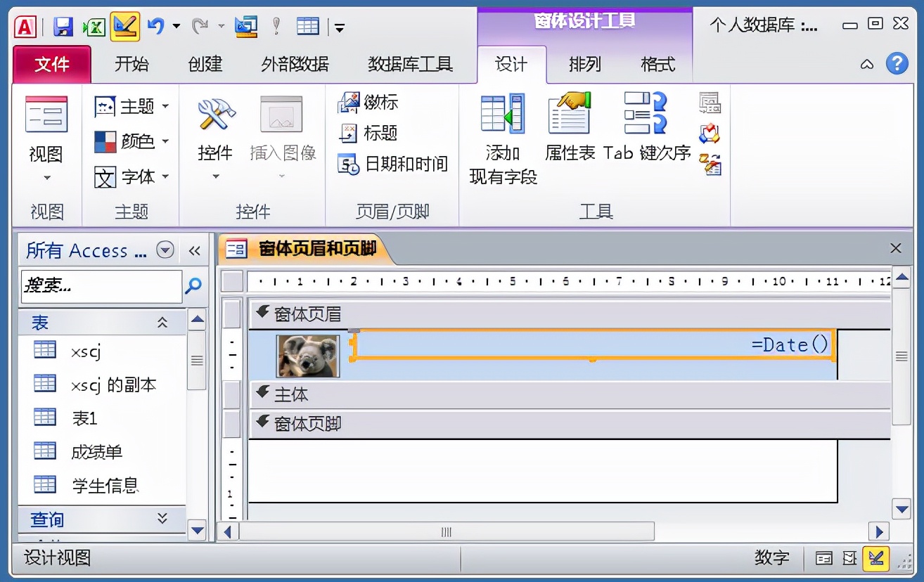924x582 pixels.
Task: Click the 插入图像 button
Action: (281, 134)
